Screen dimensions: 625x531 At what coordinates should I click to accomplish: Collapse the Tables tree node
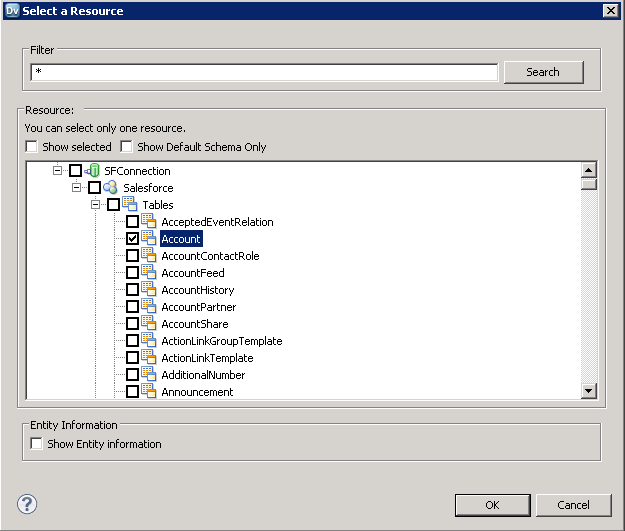96,205
